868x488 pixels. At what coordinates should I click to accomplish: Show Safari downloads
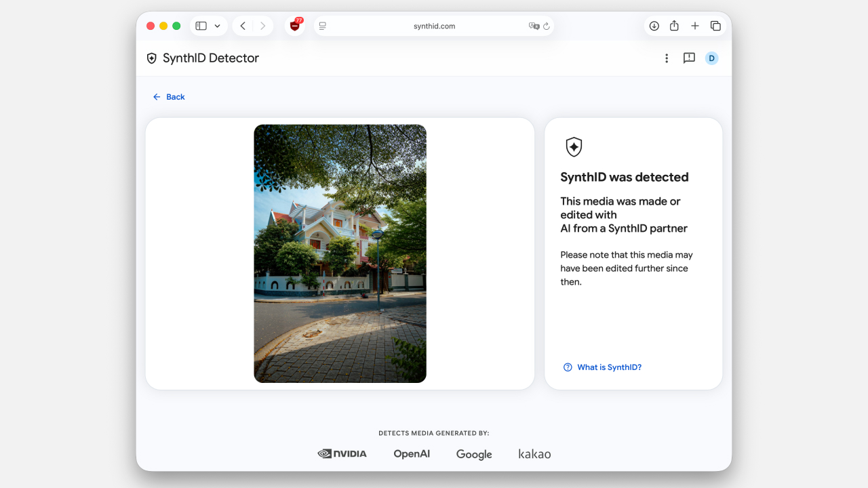[654, 26]
